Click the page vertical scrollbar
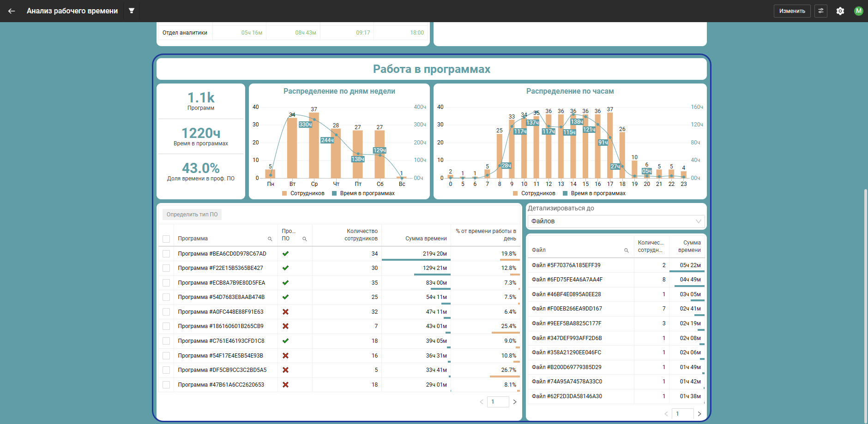 pyautogui.click(x=865, y=305)
